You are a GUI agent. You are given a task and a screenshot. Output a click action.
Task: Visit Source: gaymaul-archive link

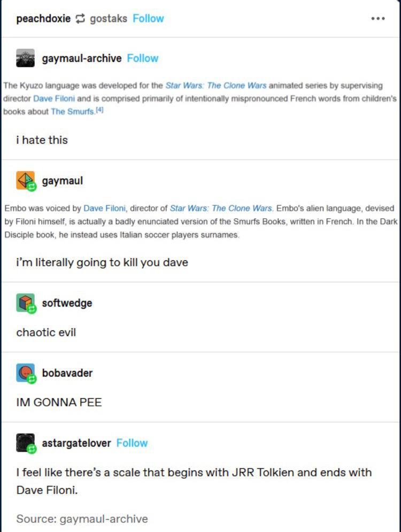point(82,519)
